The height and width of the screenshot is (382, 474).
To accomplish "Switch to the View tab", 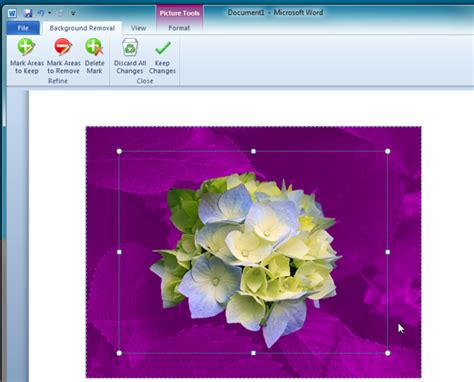I will coord(138,28).
